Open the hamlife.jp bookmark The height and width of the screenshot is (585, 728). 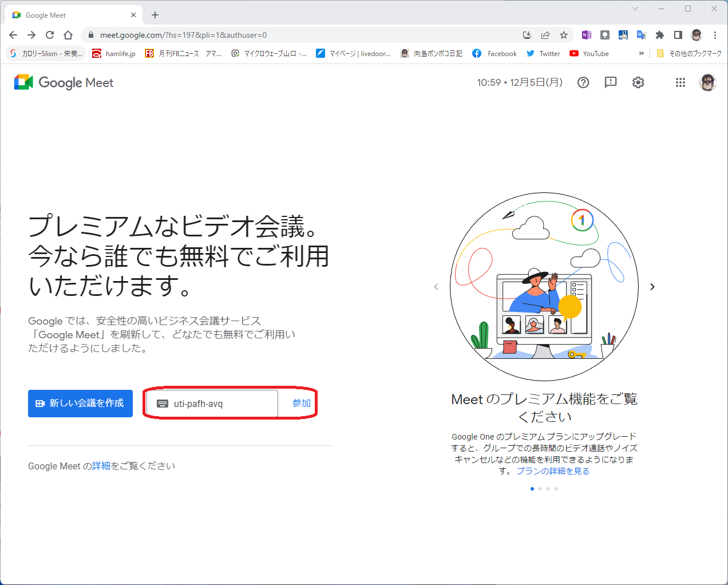[114, 53]
